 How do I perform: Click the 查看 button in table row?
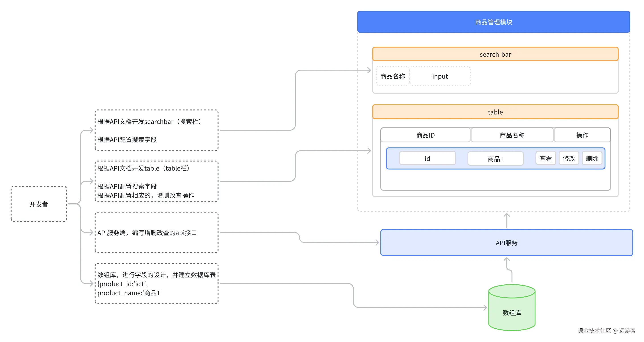tap(546, 158)
